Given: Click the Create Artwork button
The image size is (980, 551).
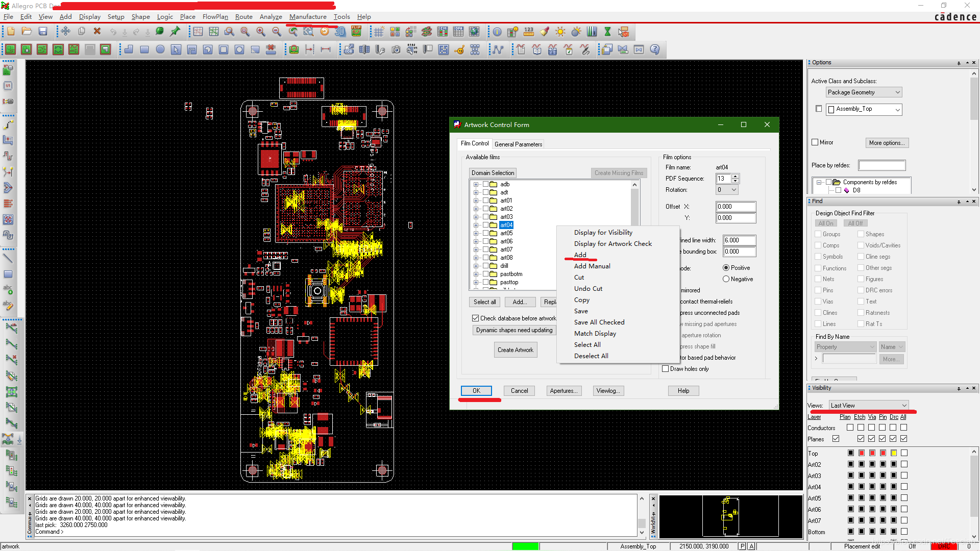Looking at the screenshot, I should coord(515,350).
